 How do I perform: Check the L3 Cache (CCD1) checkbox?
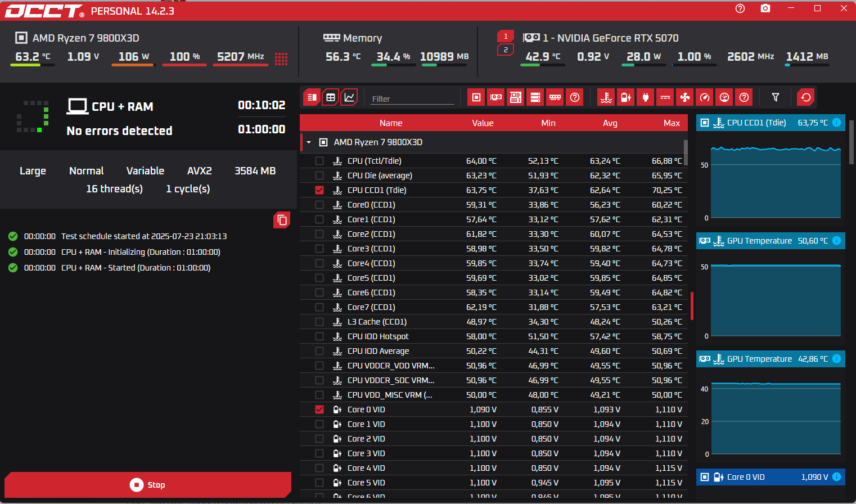[319, 322]
